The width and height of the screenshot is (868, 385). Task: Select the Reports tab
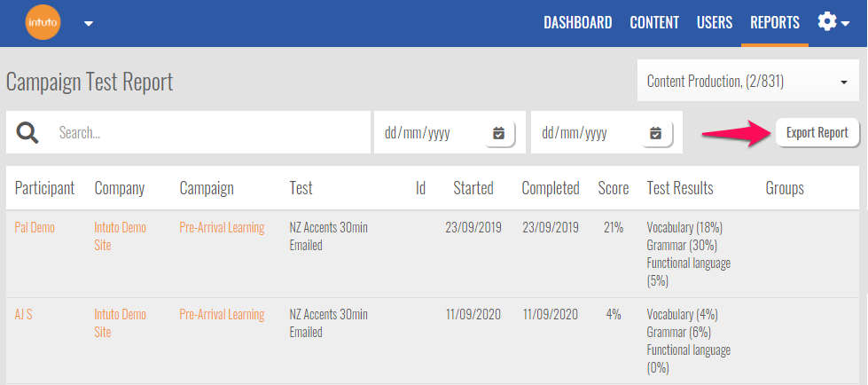pyautogui.click(x=774, y=23)
